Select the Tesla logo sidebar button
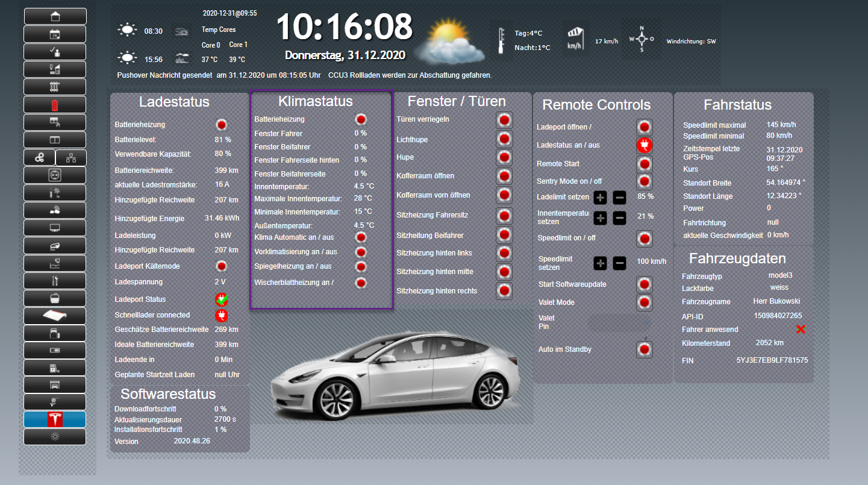This screenshot has width=868, height=485. (x=55, y=419)
